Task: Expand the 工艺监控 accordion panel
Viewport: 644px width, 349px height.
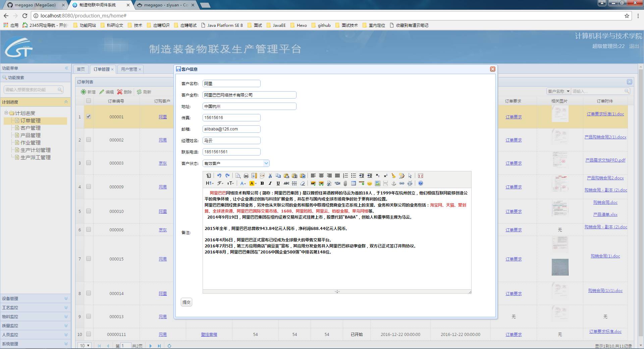Action: coord(35,307)
